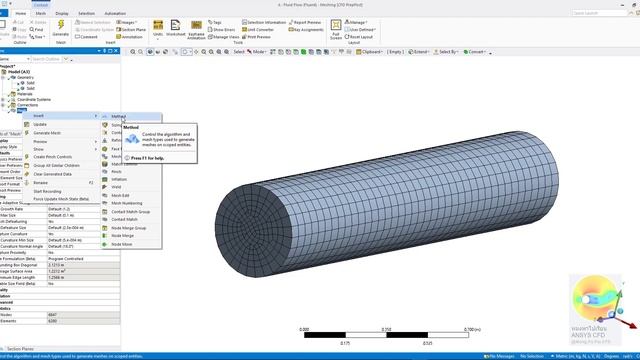Collapse the Geometry tree node
640x360 pixels.
3,78
